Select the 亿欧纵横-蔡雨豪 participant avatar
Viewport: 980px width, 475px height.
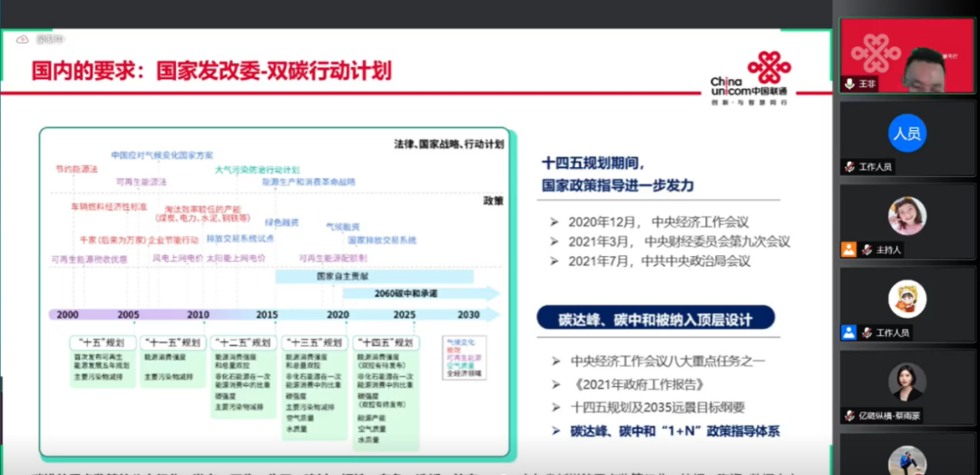[906, 381]
